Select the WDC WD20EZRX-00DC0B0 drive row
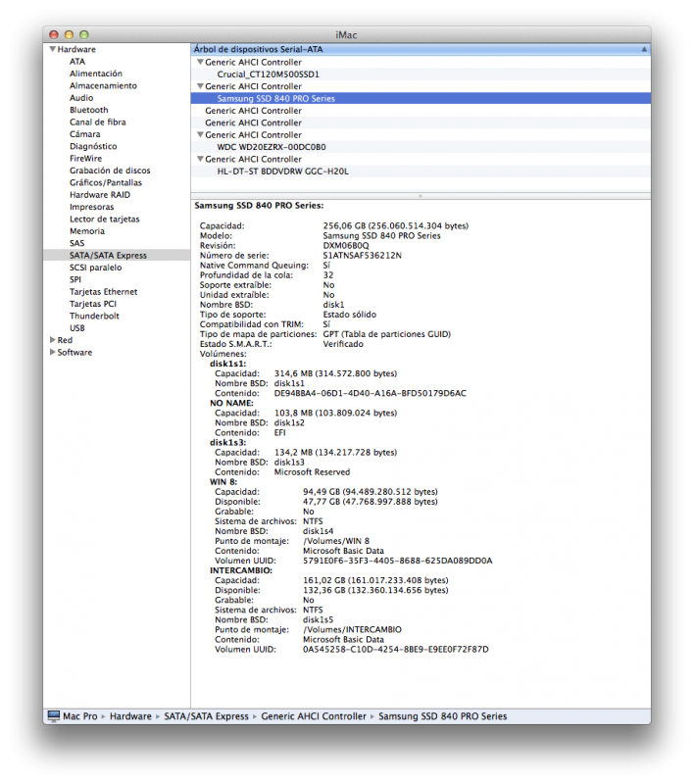Image resolution: width=694 pixels, height=784 pixels. pos(421,147)
